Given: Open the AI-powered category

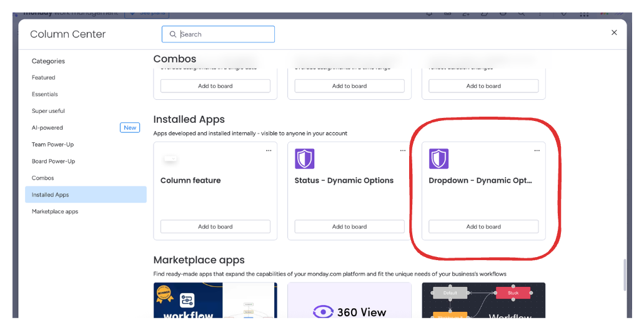Looking at the screenshot, I should coord(47,128).
